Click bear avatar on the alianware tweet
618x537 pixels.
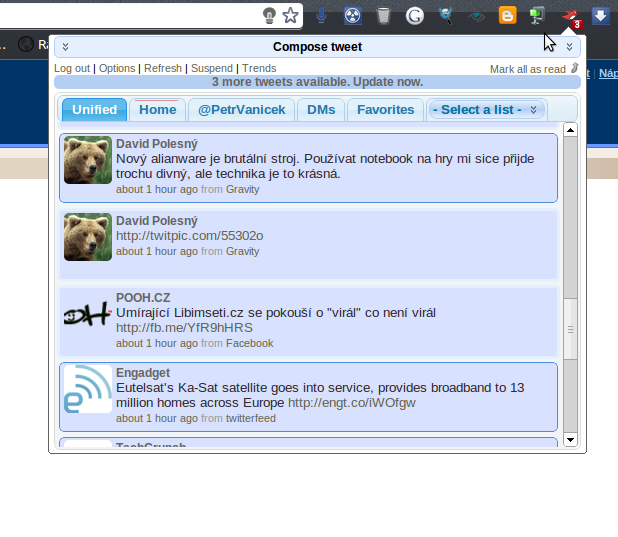tap(88, 160)
